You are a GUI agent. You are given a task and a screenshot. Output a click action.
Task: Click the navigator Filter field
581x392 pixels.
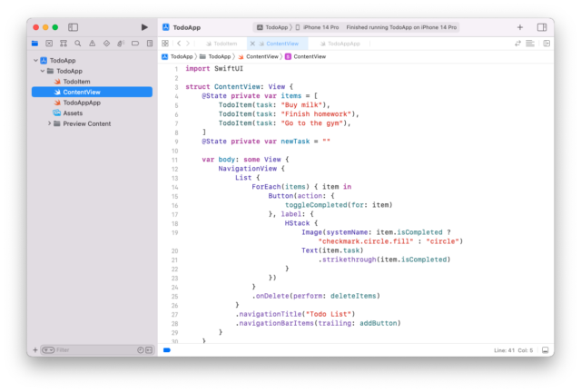click(95, 349)
